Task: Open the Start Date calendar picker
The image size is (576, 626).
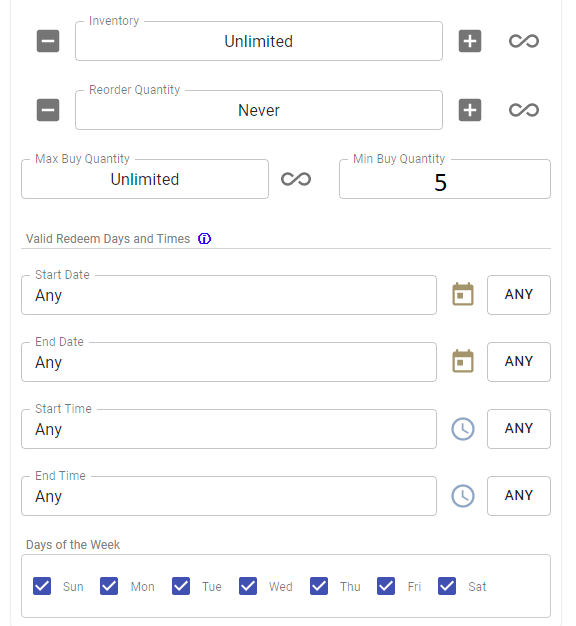Action: tap(463, 295)
